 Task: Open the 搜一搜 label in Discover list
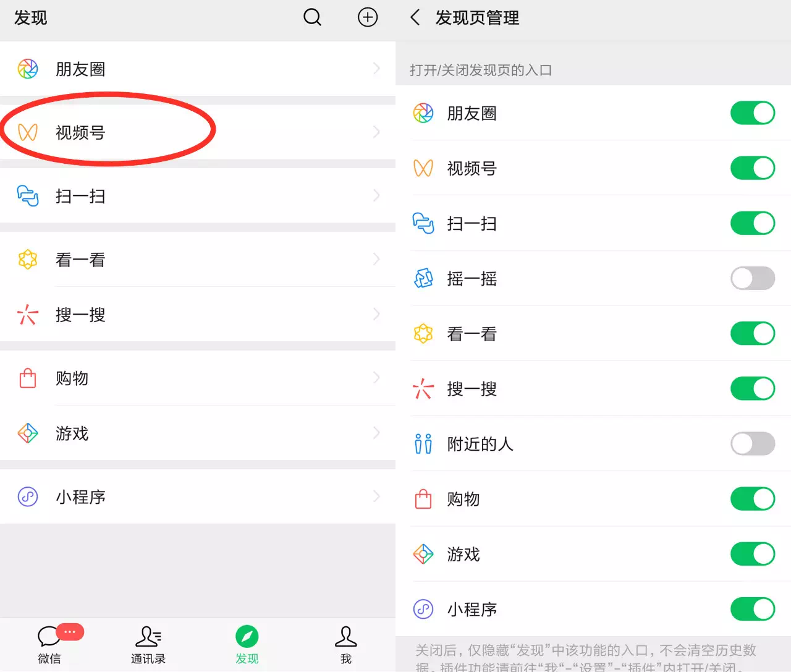80,315
